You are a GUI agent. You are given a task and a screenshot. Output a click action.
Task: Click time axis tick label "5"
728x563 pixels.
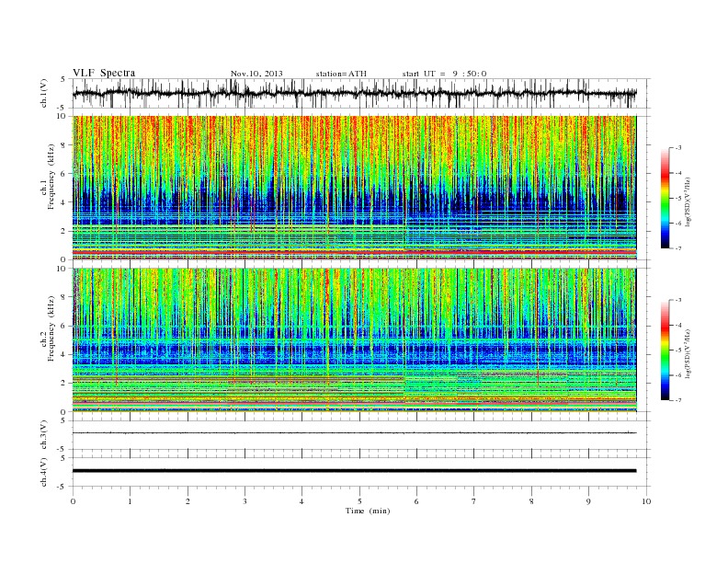359,501
